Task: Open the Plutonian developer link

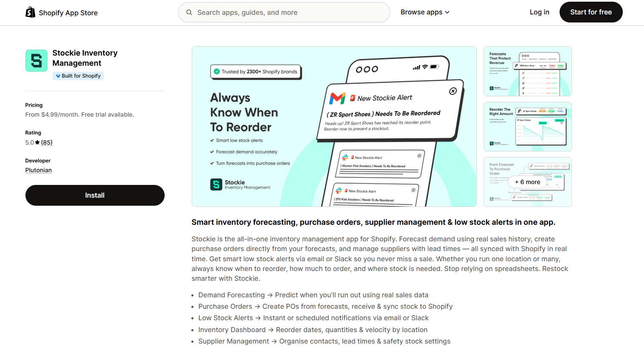Action: pos(39,170)
